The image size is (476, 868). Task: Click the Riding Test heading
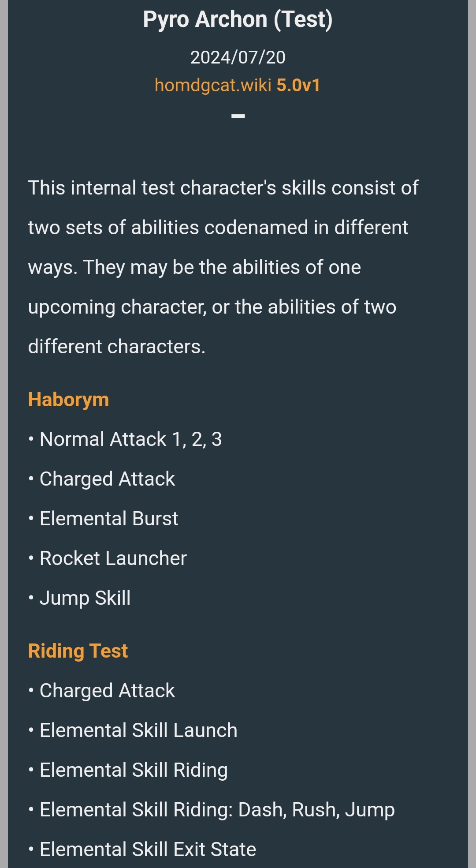[x=78, y=651]
